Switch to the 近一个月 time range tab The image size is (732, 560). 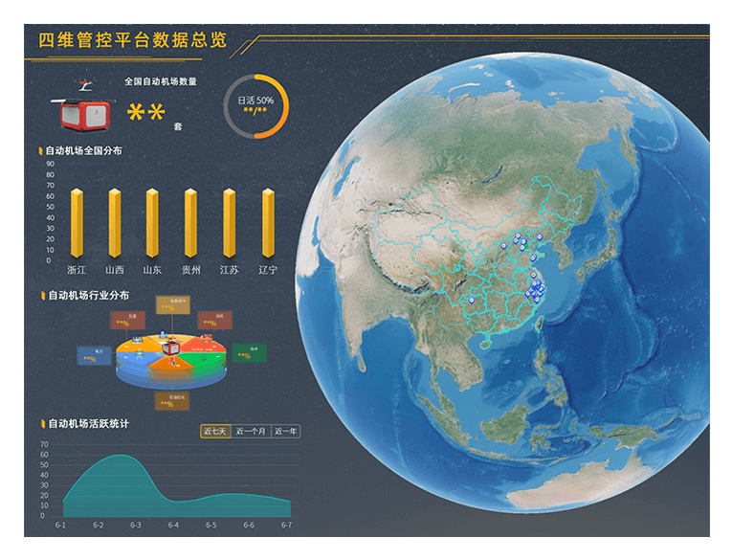click(x=251, y=431)
